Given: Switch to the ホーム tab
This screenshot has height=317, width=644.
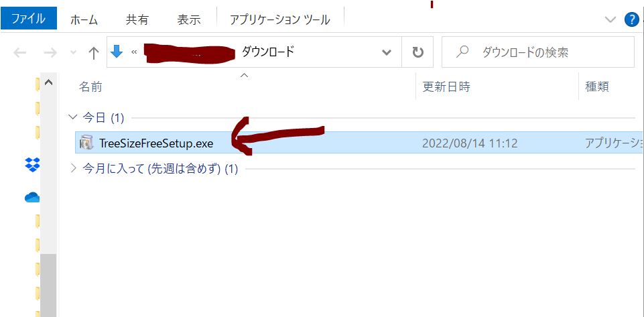Looking at the screenshot, I should coord(84,19).
